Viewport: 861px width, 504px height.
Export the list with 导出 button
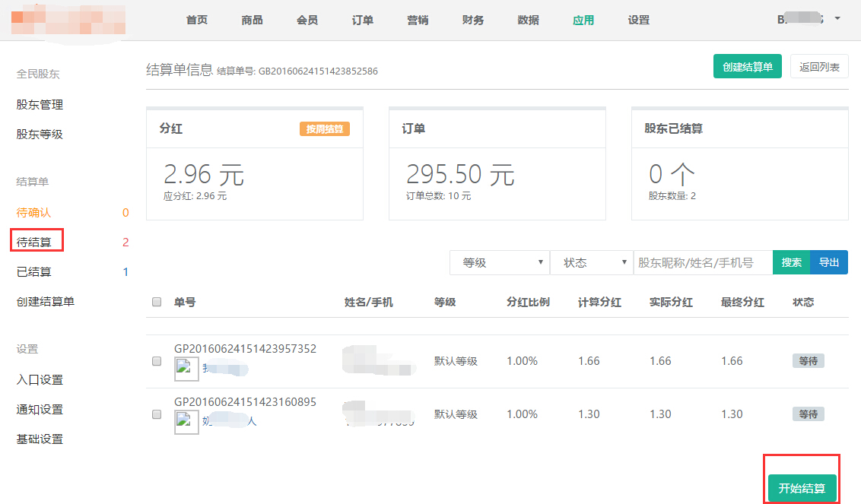tap(829, 262)
